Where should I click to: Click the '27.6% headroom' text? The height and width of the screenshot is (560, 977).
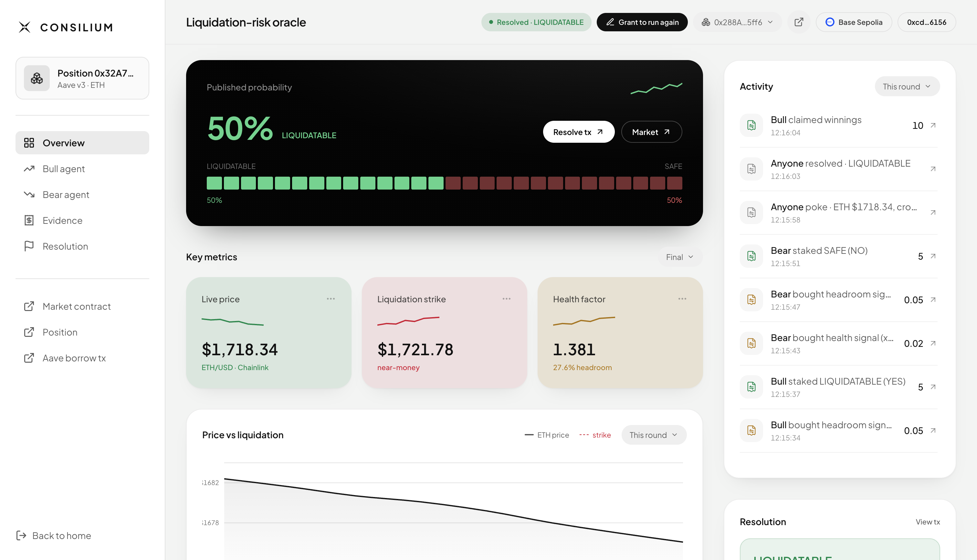click(582, 367)
